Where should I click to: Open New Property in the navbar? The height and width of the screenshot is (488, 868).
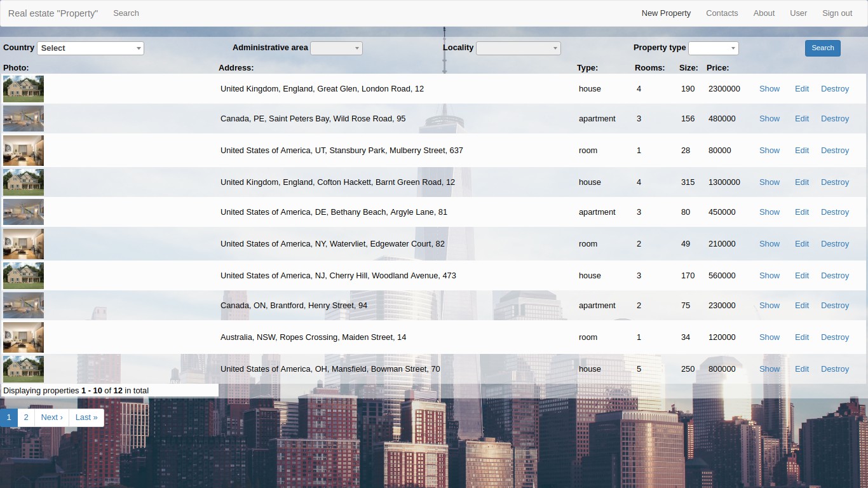(x=666, y=13)
